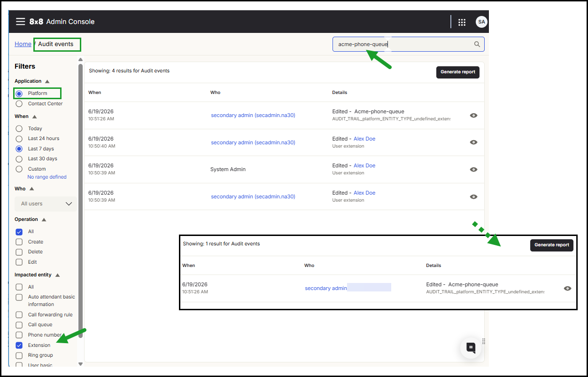The width and height of the screenshot is (588, 377).
Task: Check Auto attendant basic information checkbox
Action: [x=19, y=297]
